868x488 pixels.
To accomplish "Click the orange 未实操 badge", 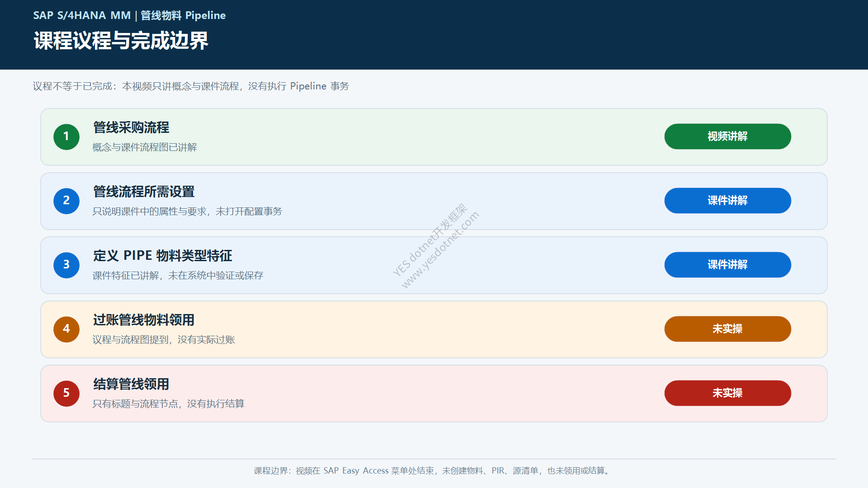I will pyautogui.click(x=727, y=329).
